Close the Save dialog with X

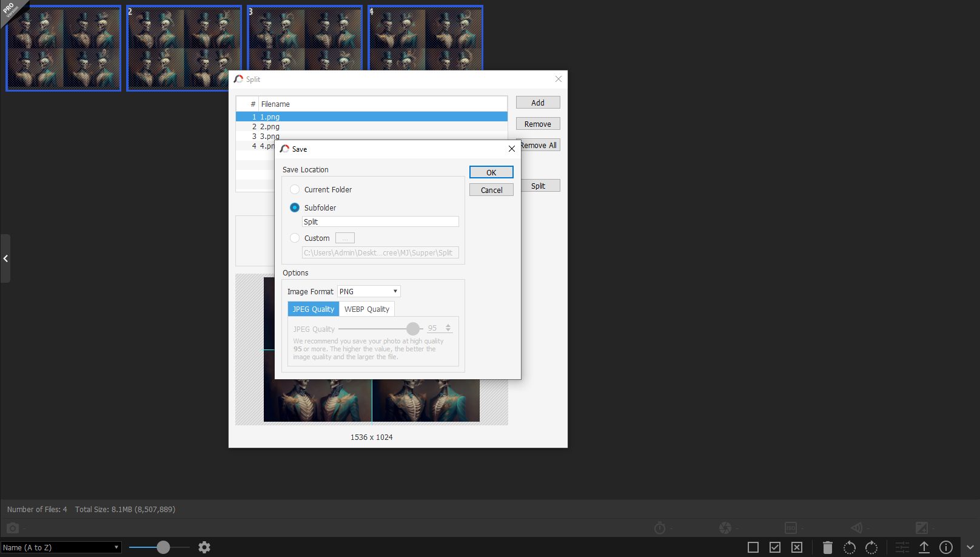click(512, 149)
